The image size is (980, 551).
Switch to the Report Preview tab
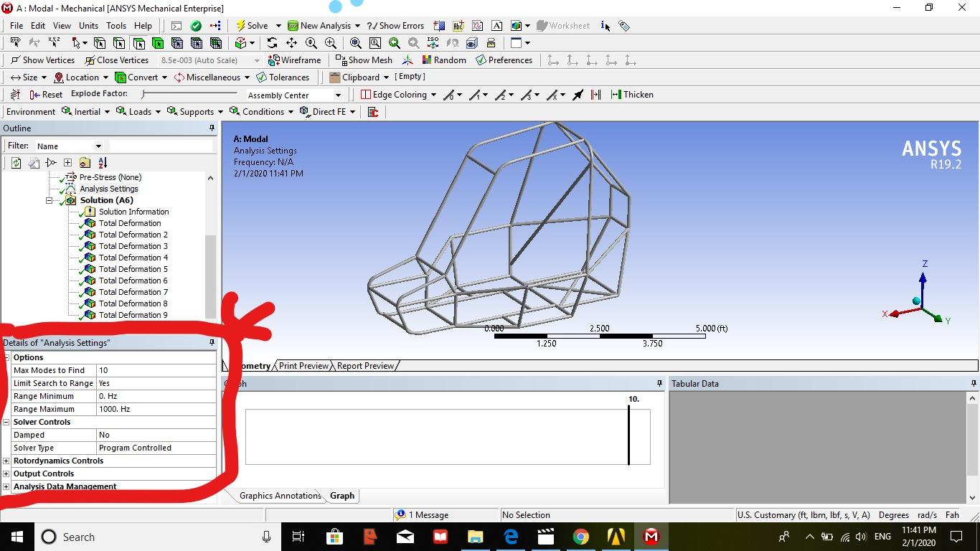click(365, 366)
